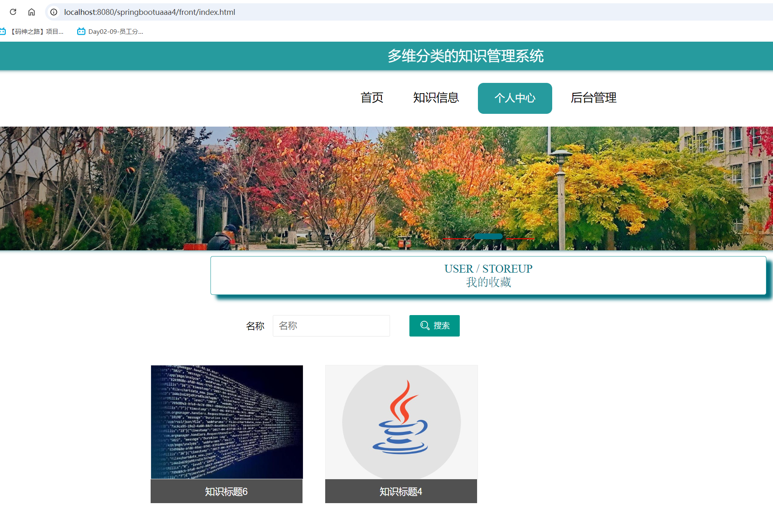
Task: Switch to the 首页 tab
Action: (x=372, y=98)
